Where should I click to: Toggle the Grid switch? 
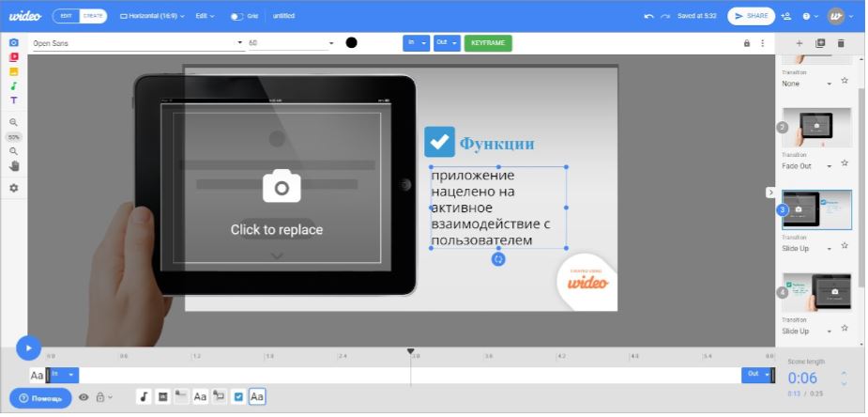point(236,17)
